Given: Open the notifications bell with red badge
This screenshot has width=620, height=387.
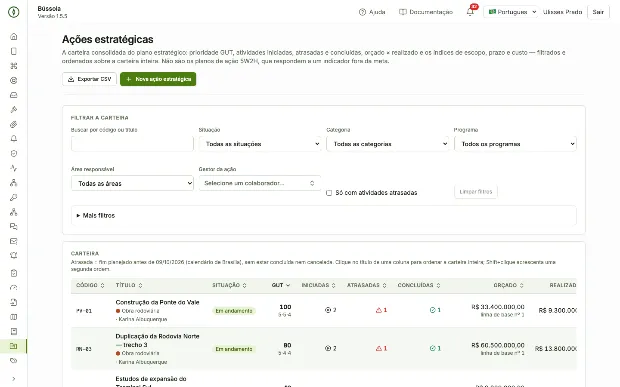Looking at the screenshot, I should coord(470,11).
